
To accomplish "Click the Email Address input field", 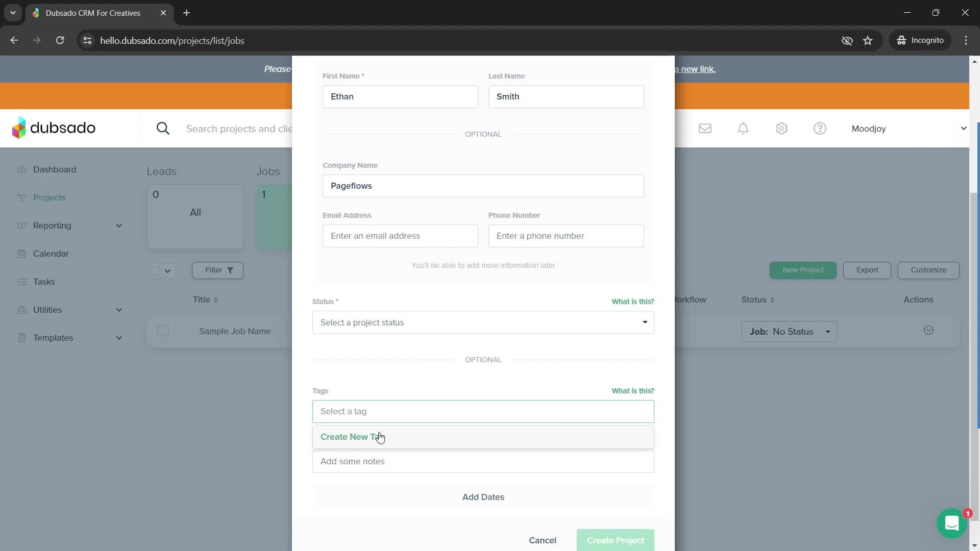I will click(x=400, y=236).
